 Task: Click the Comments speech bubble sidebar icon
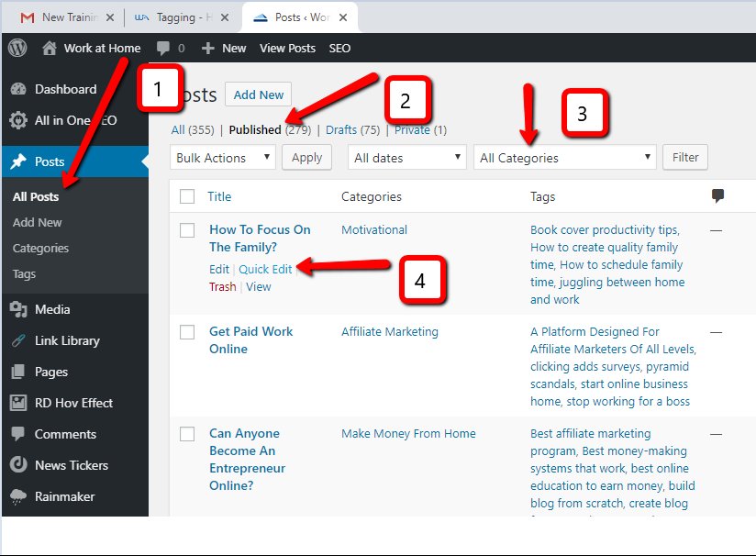coord(17,434)
